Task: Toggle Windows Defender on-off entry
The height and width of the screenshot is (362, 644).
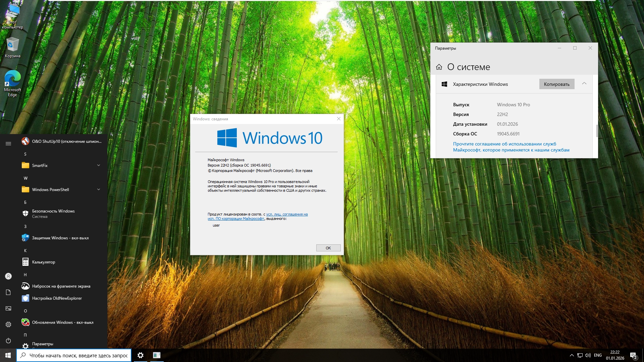Action: pos(60,238)
